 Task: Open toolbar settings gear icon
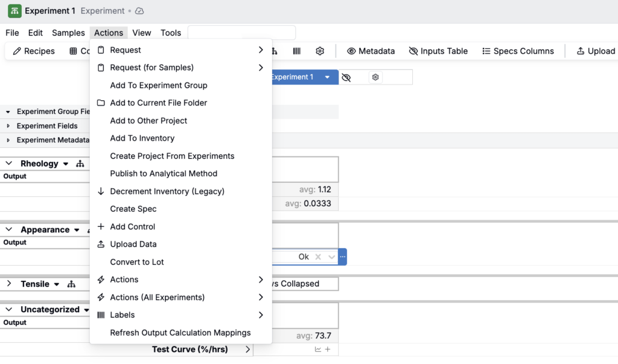pyautogui.click(x=320, y=51)
